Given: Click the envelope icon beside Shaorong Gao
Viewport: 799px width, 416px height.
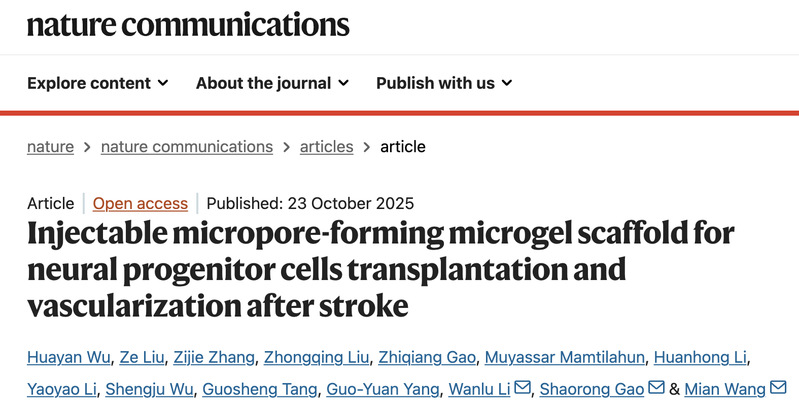Looking at the screenshot, I should pos(656,388).
